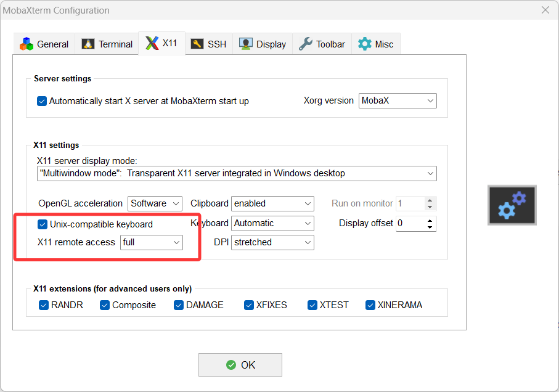Open the Clipboard dropdown
Image resolution: width=559 pixels, height=392 pixels.
click(x=272, y=203)
